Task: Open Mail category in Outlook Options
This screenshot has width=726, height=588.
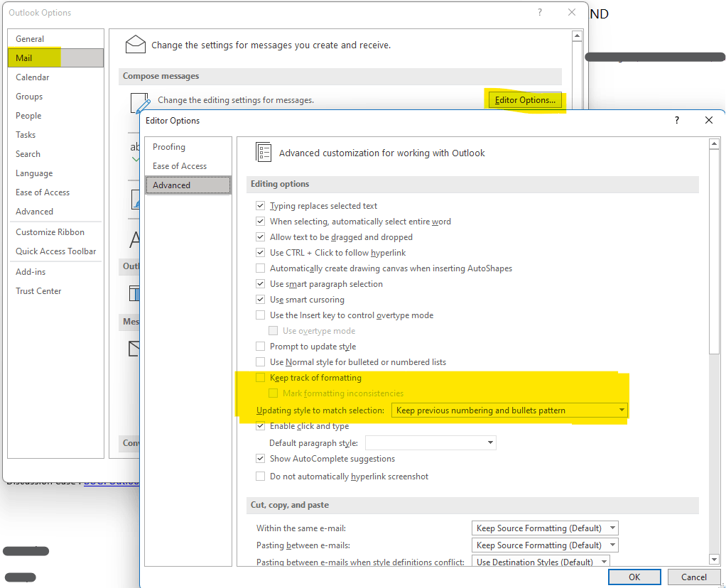Action: 55,58
